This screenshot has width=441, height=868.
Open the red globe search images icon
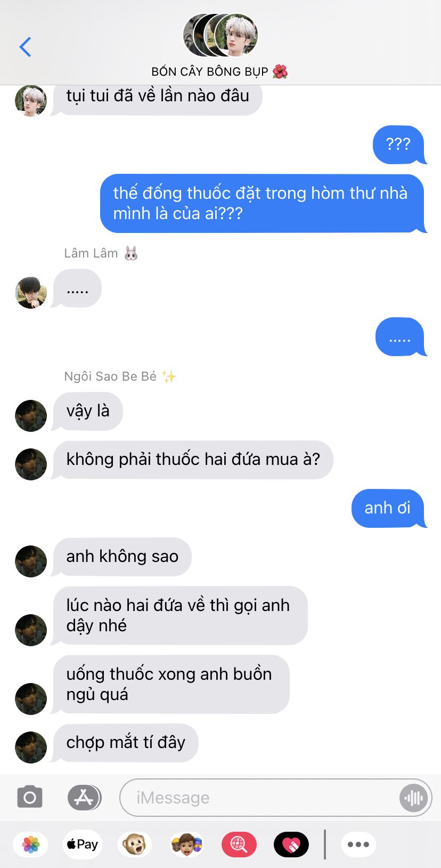[239, 845]
